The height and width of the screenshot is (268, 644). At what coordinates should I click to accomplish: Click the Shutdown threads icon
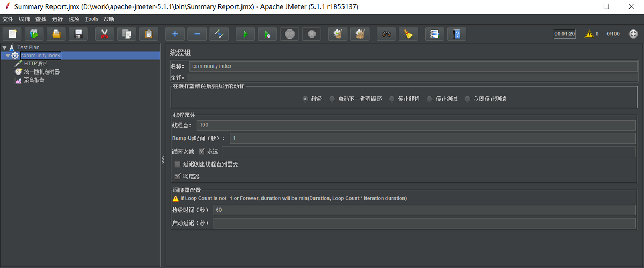[x=311, y=34]
